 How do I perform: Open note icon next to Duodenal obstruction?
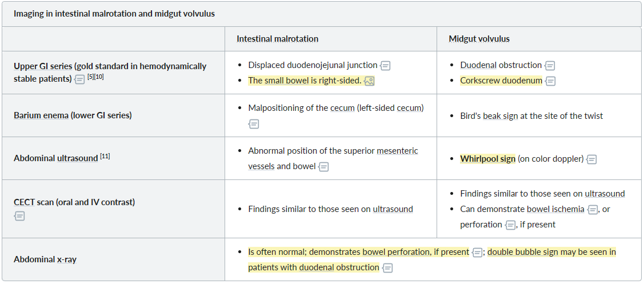point(550,66)
